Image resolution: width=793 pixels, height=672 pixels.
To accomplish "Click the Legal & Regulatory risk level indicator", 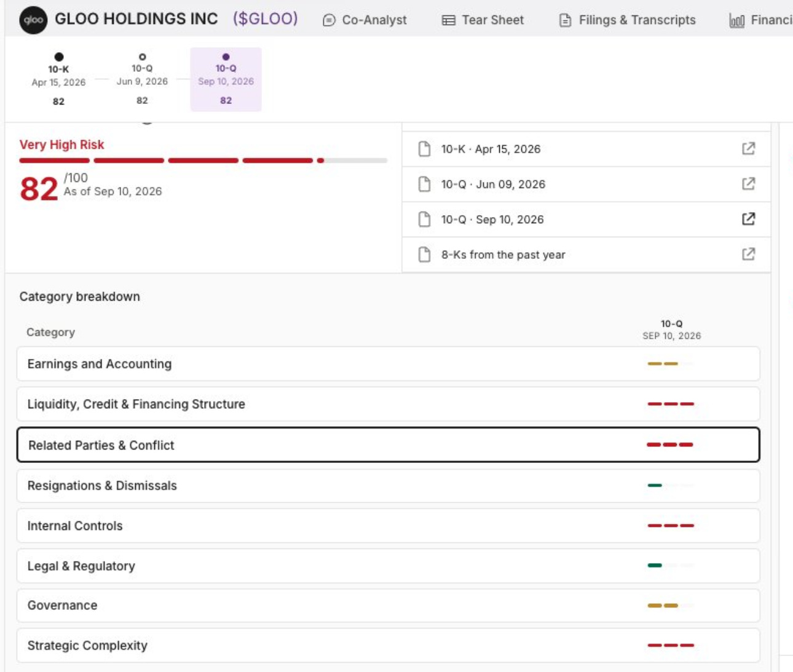I will (671, 566).
